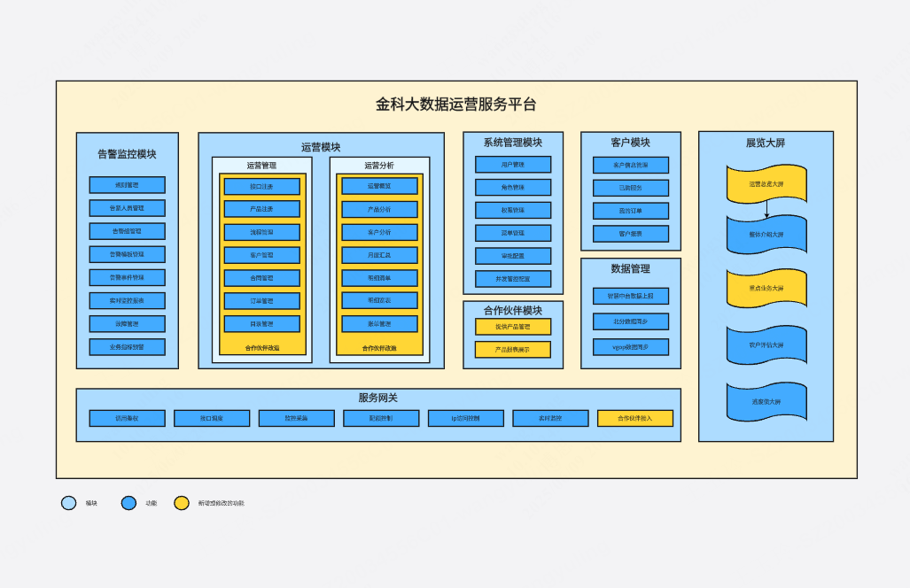This screenshot has width=910, height=588.
Task: Select the 我的订单 box
Action: click(631, 211)
